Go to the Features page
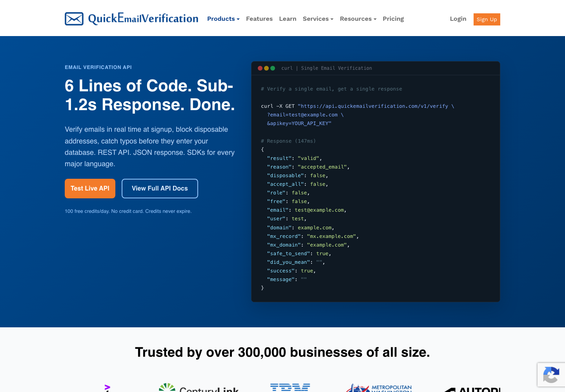Image resolution: width=565 pixels, height=392 pixels. click(x=259, y=19)
